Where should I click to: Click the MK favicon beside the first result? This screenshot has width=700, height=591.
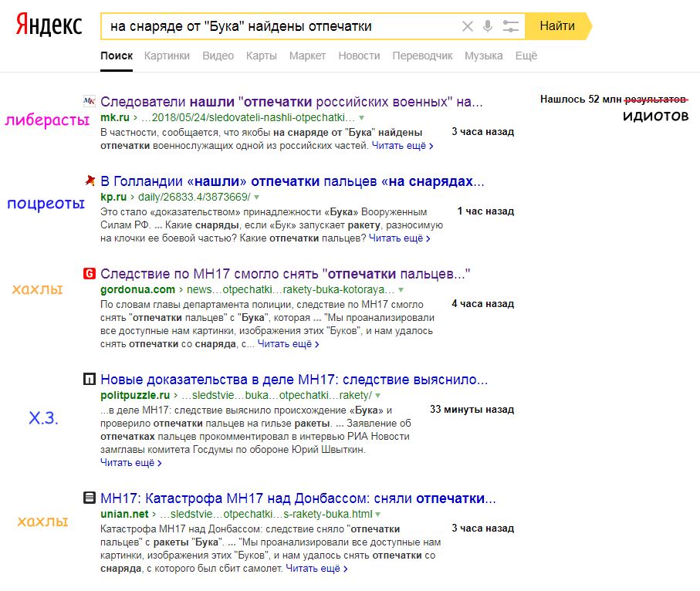coord(90,101)
